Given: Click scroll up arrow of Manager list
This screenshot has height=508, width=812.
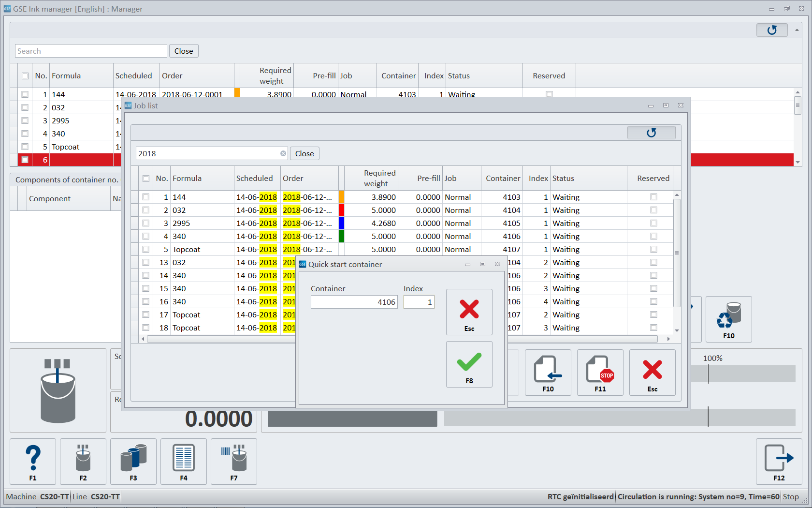Looking at the screenshot, I should pyautogui.click(x=797, y=92).
